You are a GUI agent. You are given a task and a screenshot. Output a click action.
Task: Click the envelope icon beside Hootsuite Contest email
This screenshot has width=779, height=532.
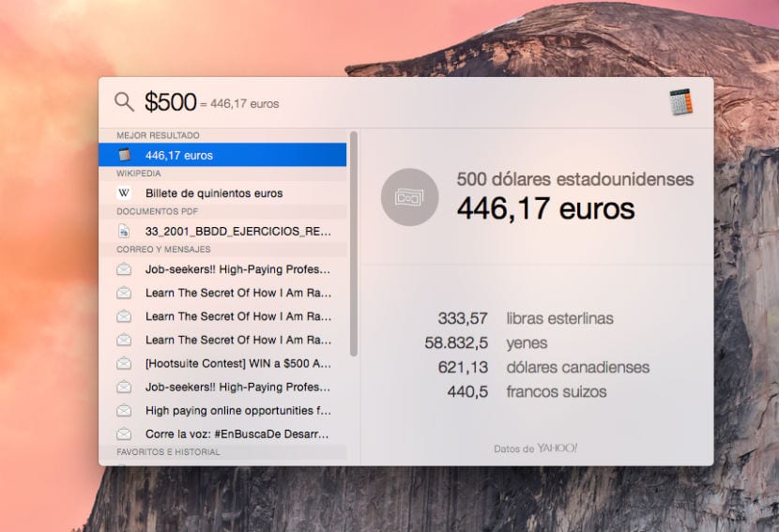coord(124,363)
